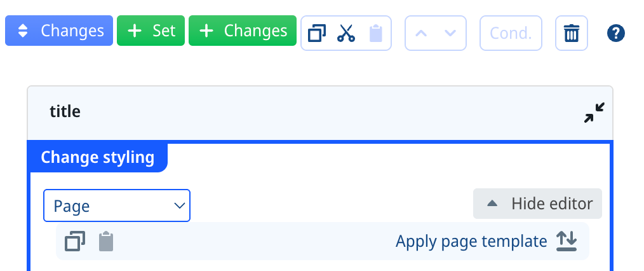Viewport: 644px width, 271px height.
Task: Move item down with chevron arrow
Action: (x=450, y=33)
